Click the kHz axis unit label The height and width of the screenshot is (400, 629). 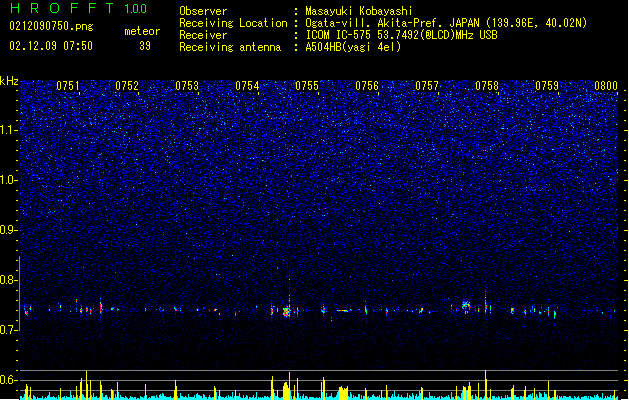(x=9, y=81)
